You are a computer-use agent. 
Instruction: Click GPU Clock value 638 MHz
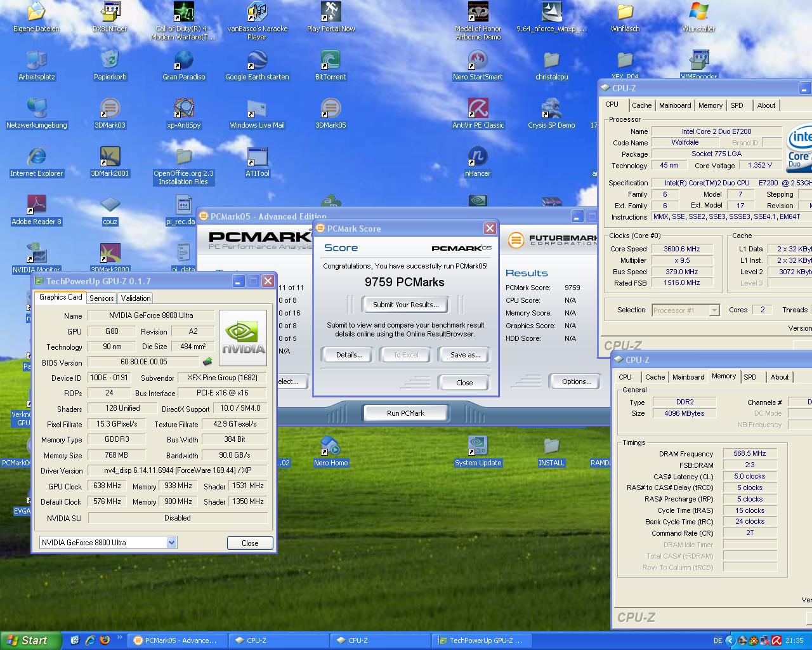(x=107, y=486)
